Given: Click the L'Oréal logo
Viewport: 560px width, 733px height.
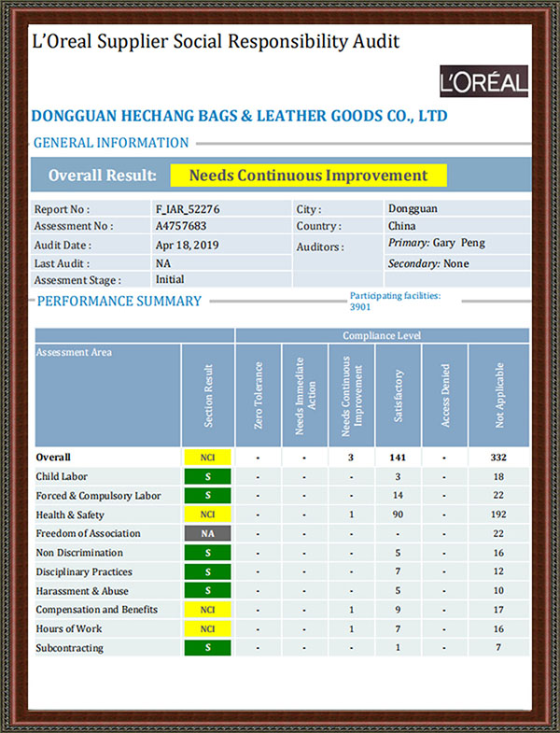Looking at the screenshot, I should click(x=483, y=81).
